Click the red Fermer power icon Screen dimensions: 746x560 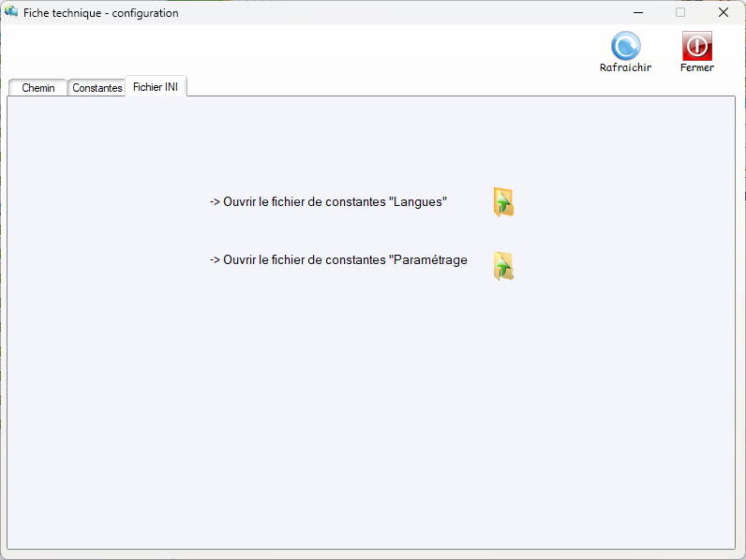point(696,47)
